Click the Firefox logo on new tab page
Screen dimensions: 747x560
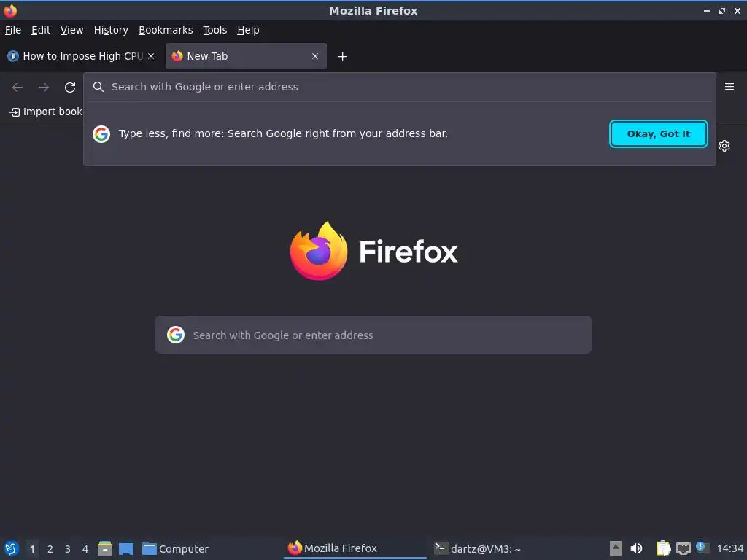tap(319, 251)
